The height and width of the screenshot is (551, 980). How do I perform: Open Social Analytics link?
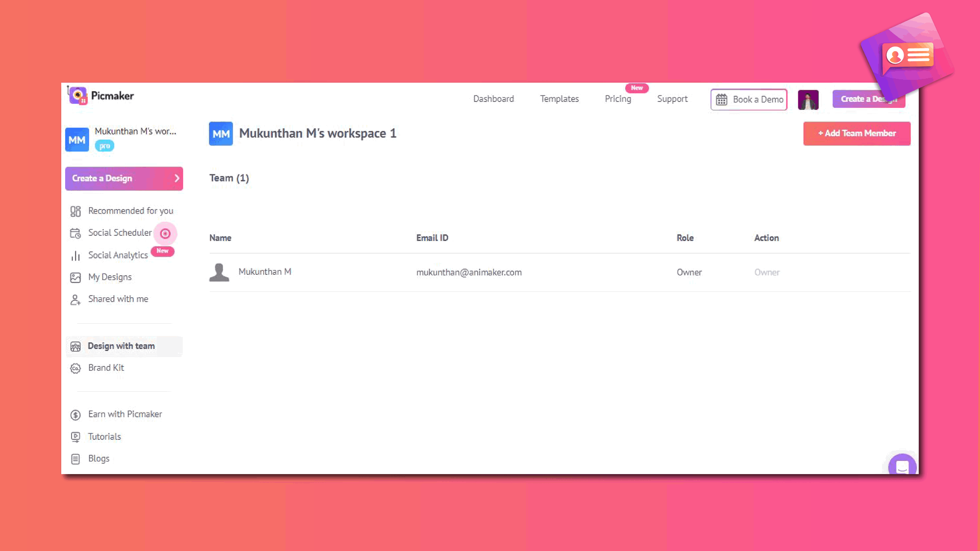(x=118, y=255)
